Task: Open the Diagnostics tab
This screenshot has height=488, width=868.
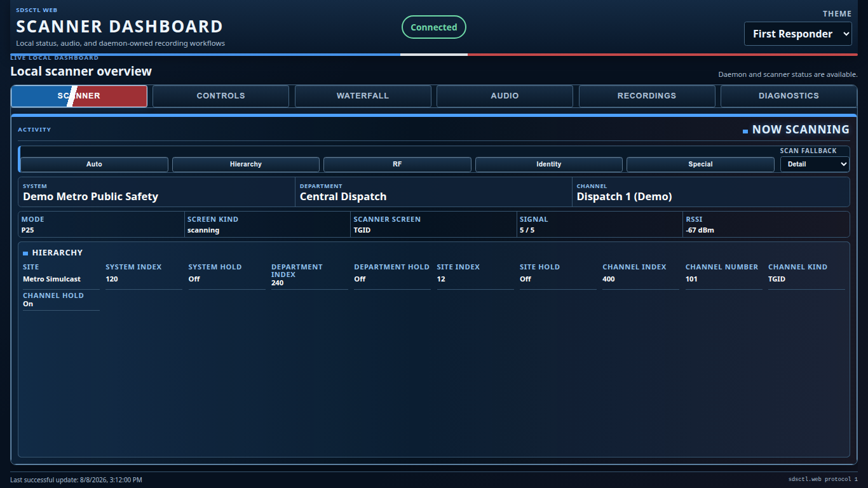Action: point(789,96)
